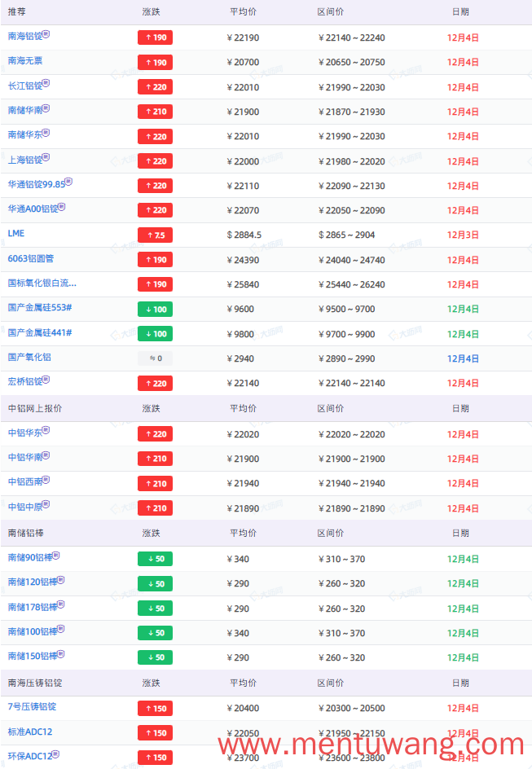Click the round badge icon beside 南储150铝棒
This screenshot has width=532, height=769.
pos(61,653)
